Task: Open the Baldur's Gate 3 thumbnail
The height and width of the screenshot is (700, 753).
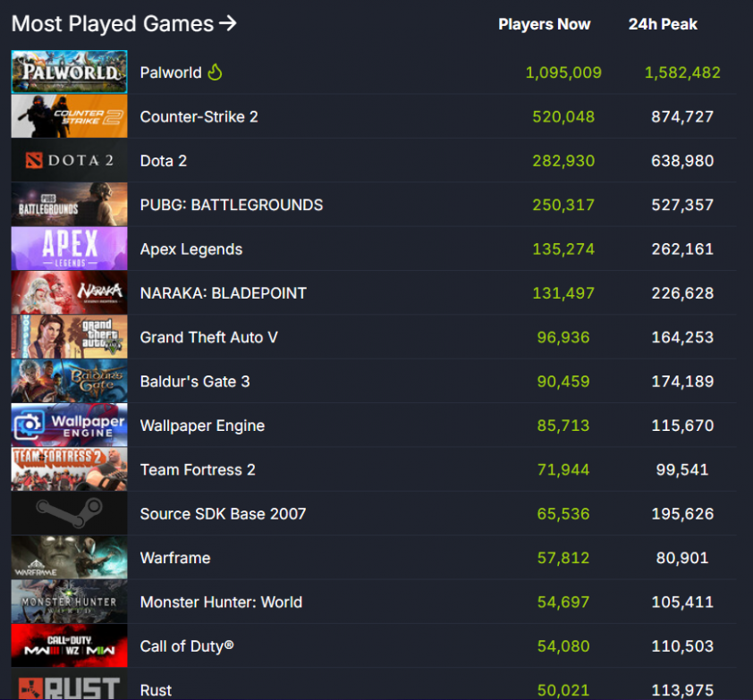Action: pyautogui.click(x=69, y=381)
